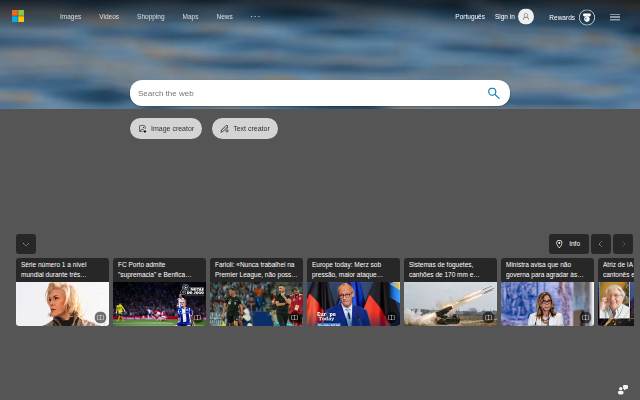This screenshot has height=400, width=640.
Task: Open the Rewards medal icon
Action: coord(587,17)
